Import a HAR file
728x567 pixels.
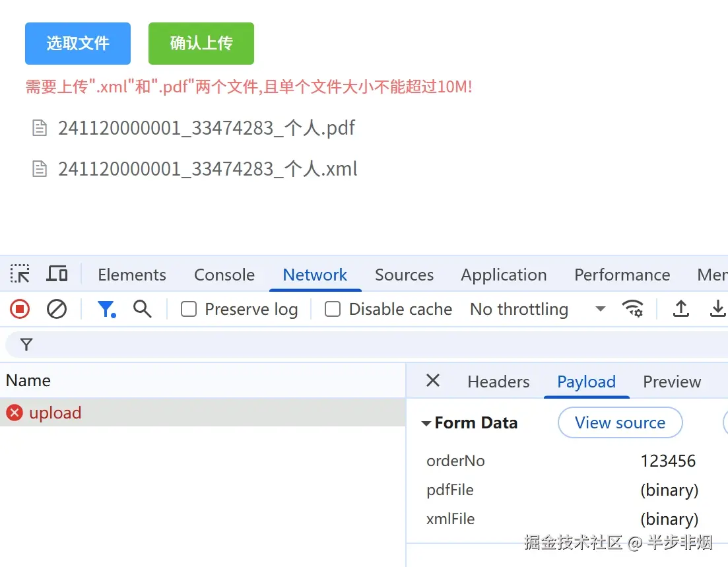coord(680,309)
